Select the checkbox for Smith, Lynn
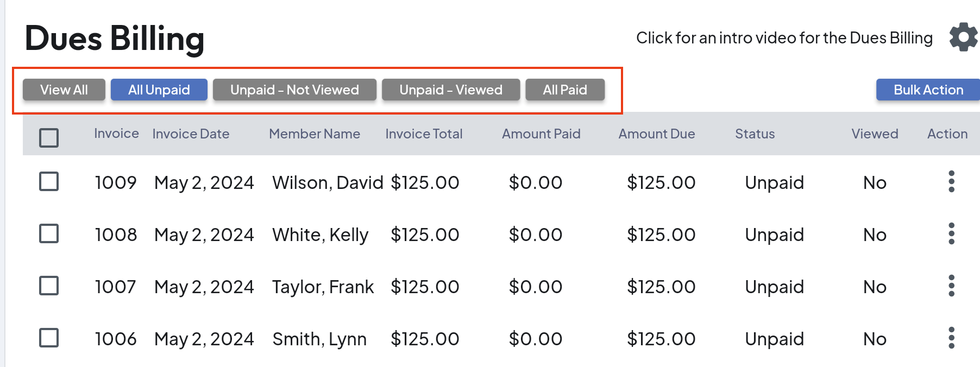This screenshot has height=367, width=980. pos(49,338)
